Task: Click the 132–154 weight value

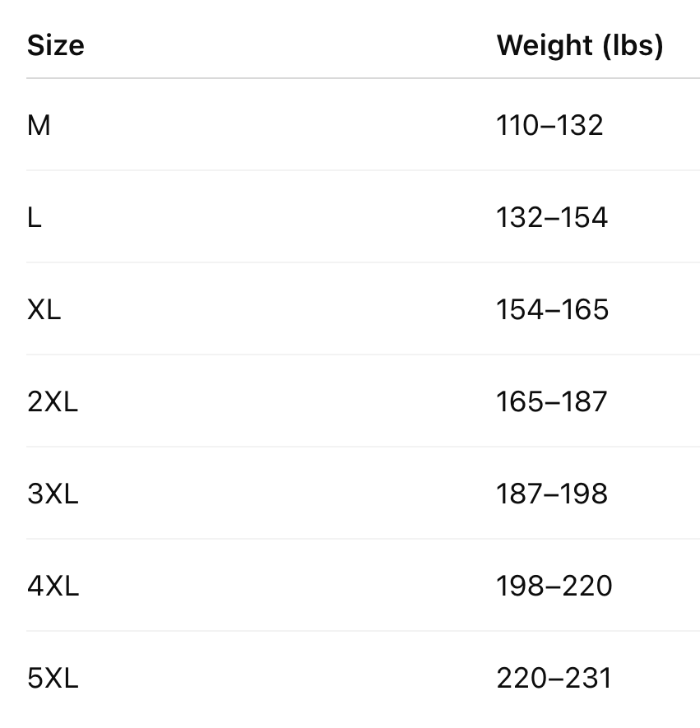Action: [551, 217]
